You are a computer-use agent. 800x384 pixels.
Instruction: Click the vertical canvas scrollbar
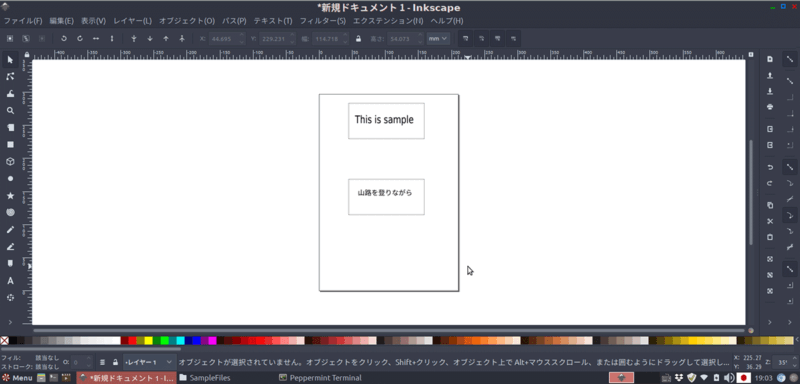[751, 191]
